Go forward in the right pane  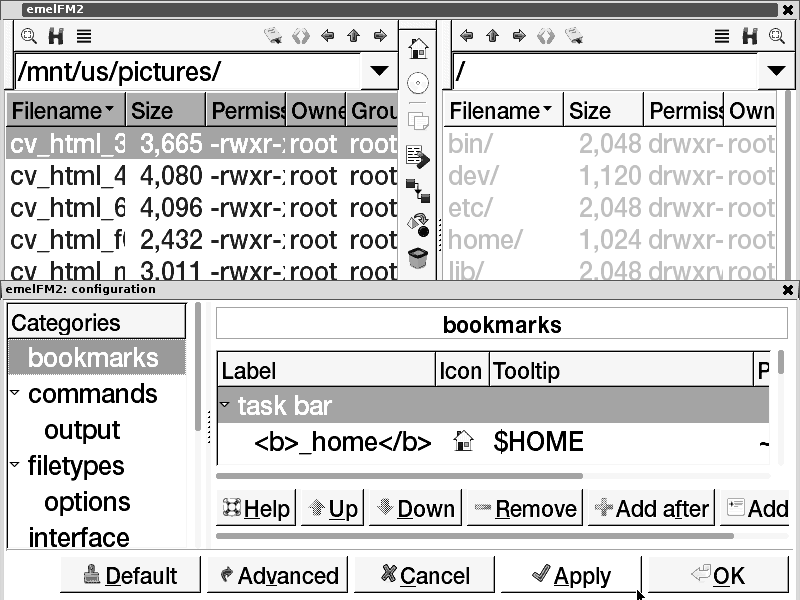click(519, 36)
